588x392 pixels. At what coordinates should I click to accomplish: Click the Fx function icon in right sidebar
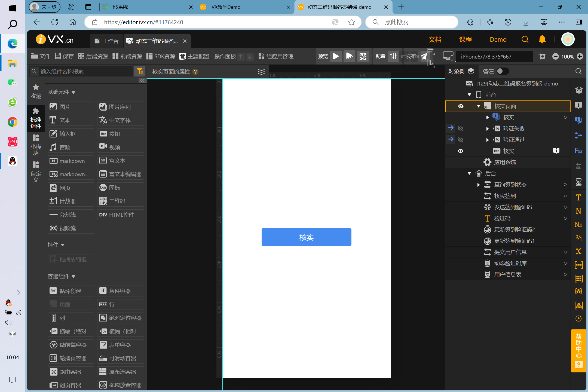(578, 151)
